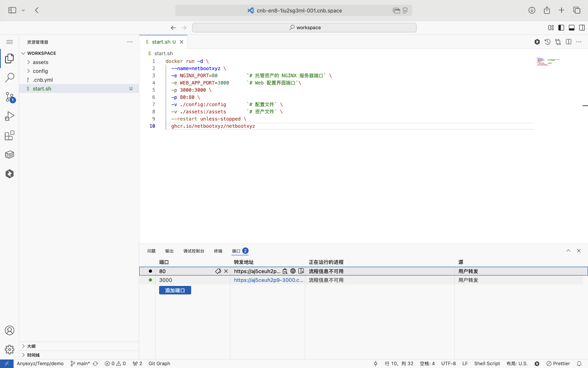
Task: Open the Source Control view
Action: coord(10,97)
